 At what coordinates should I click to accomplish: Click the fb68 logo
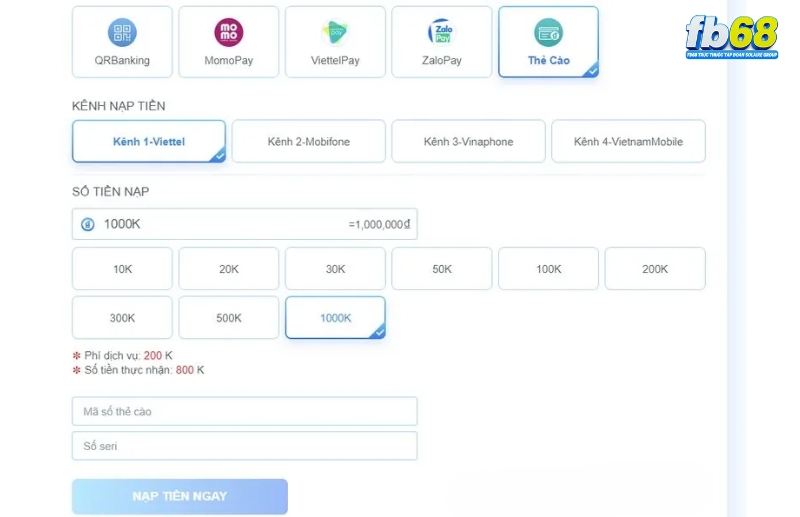[x=732, y=37]
